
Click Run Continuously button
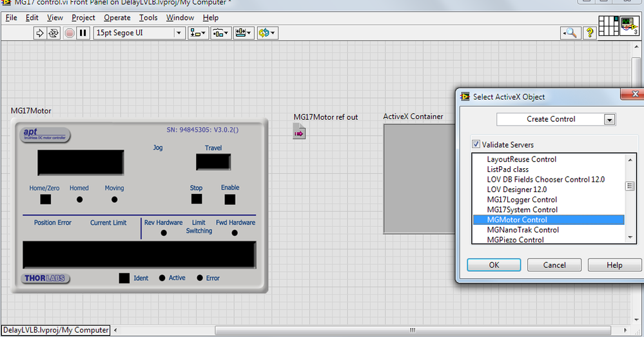[54, 33]
